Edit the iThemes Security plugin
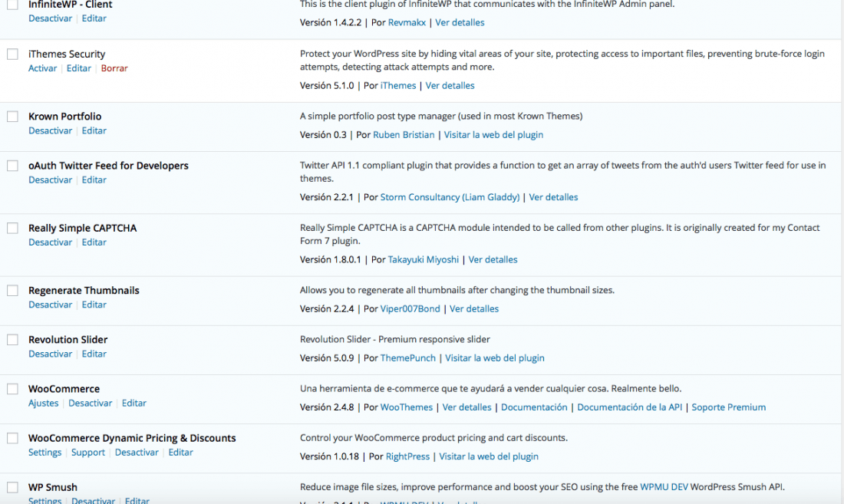 (x=78, y=68)
